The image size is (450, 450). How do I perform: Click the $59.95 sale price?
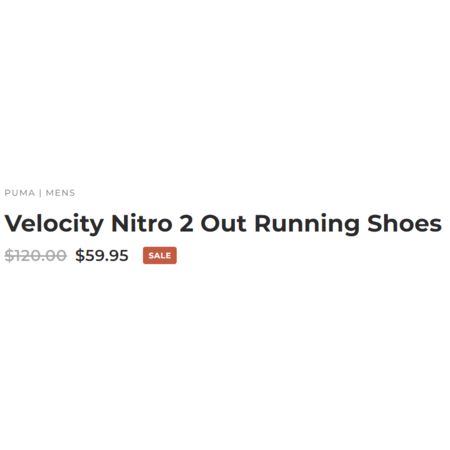(x=102, y=256)
